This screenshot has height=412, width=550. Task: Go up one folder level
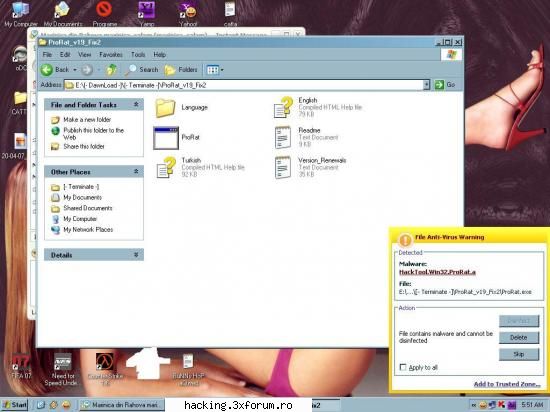tap(112, 70)
